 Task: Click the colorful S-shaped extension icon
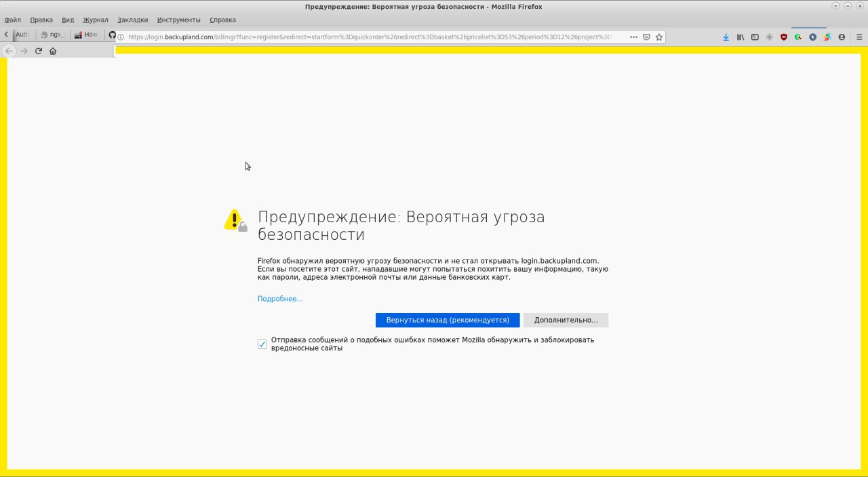[827, 37]
